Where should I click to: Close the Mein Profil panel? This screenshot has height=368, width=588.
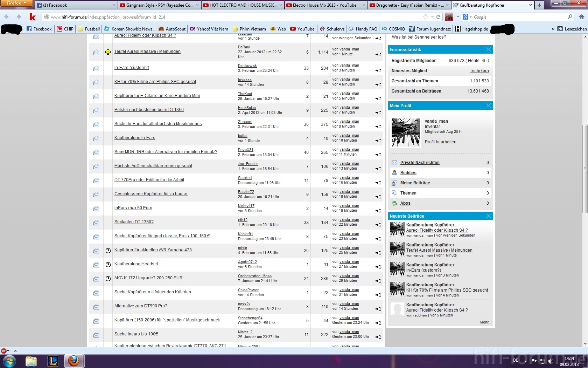489,105
